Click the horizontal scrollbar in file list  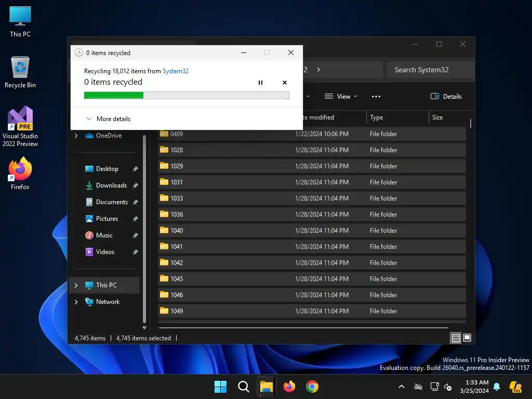coord(303,328)
